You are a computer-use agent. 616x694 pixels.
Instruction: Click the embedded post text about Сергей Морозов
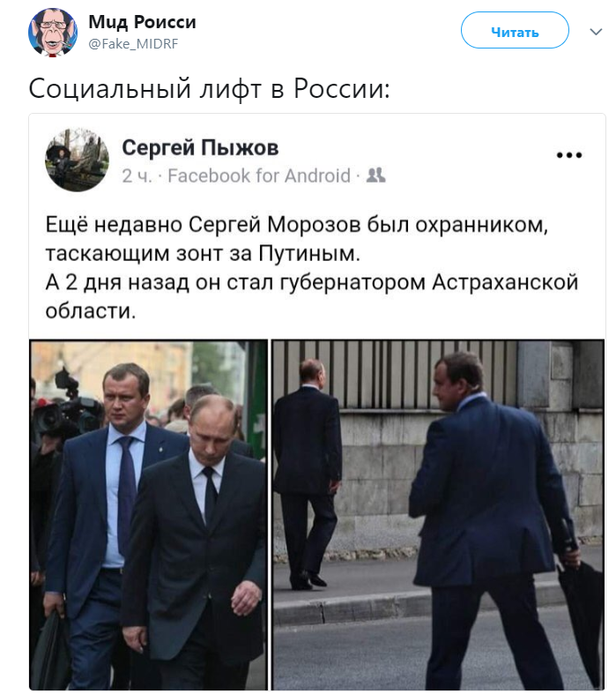[312, 267]
